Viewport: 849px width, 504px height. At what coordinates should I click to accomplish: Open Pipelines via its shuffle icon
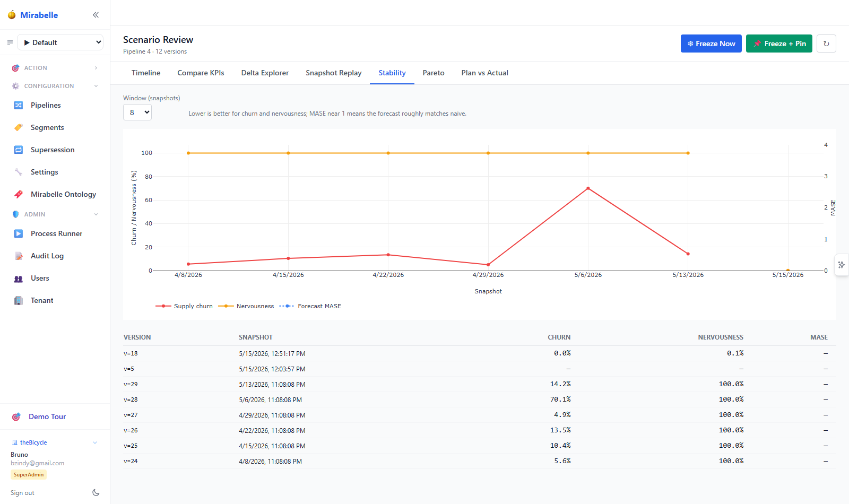pos(19,105)
